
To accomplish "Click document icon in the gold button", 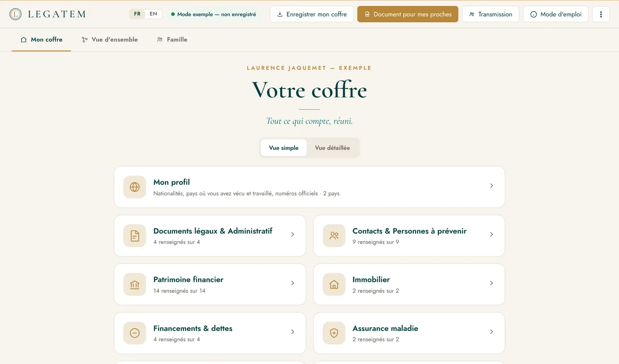I will 367,14.
